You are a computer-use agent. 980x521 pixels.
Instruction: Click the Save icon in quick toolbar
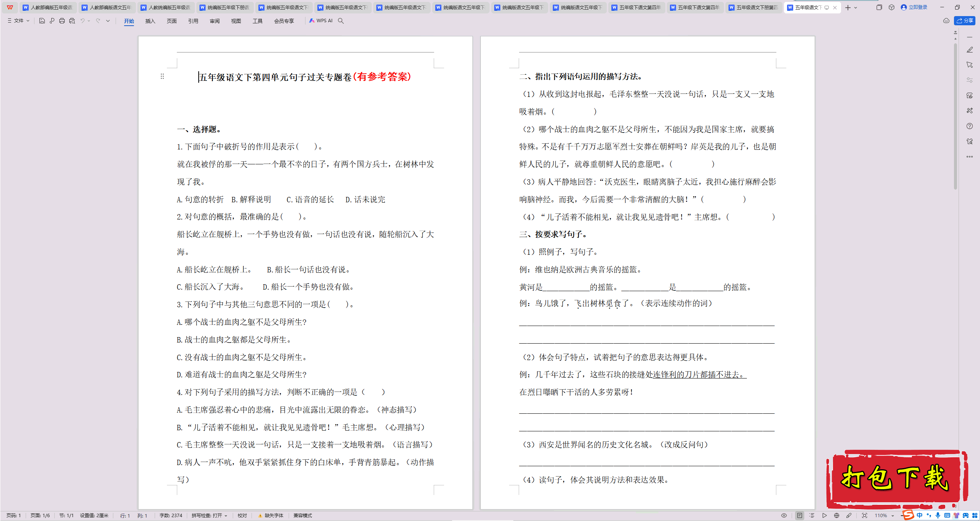point(42,21)
